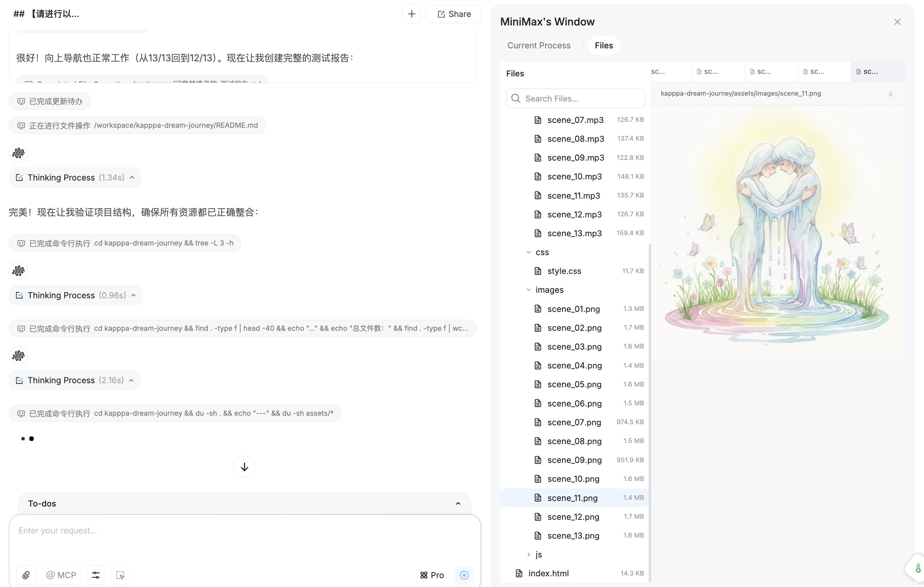Click the Search Files input field
Viewport: 924px width, 587px height.
[x=576, y=99]
